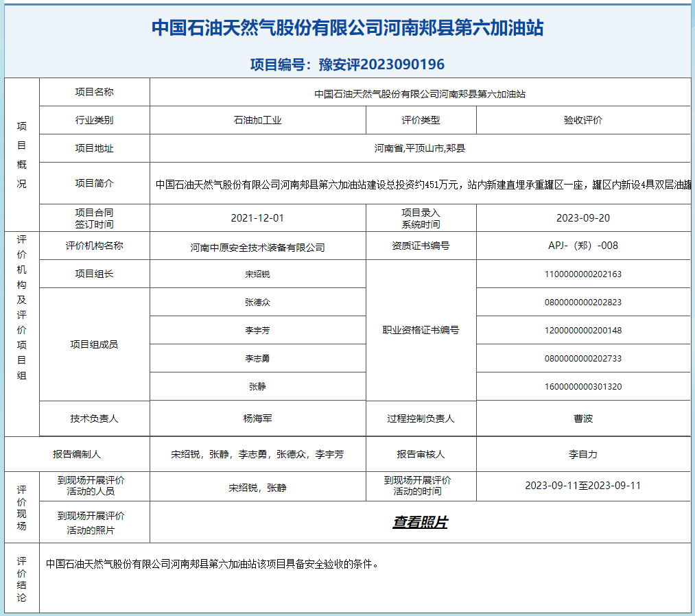This screenshot has width=695, height=616.
Task: Click member name 李志勇
Action: point(257,359)
